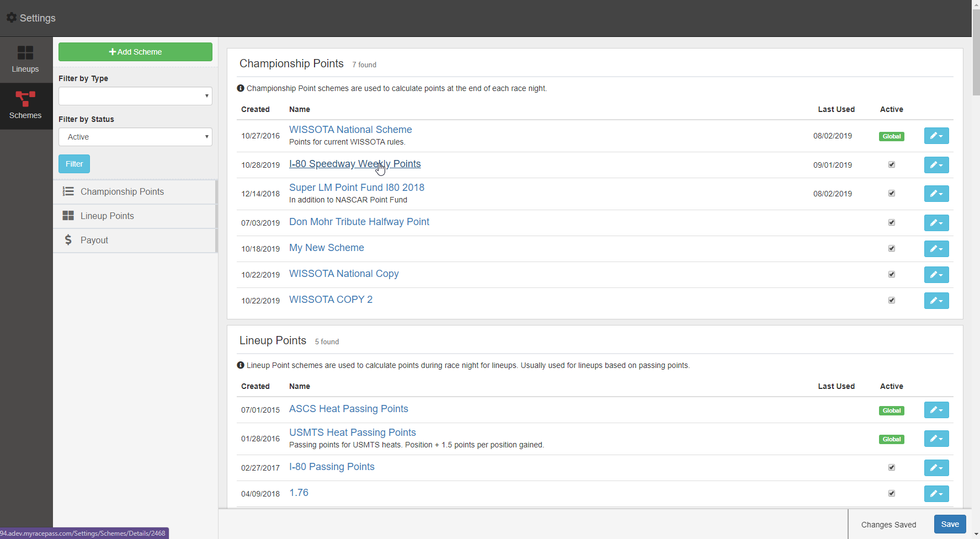Viewport: 980px width, 539px height.
Task: Disable the Active checkbox for My New Scheme
Action: [x=892, y=248]
